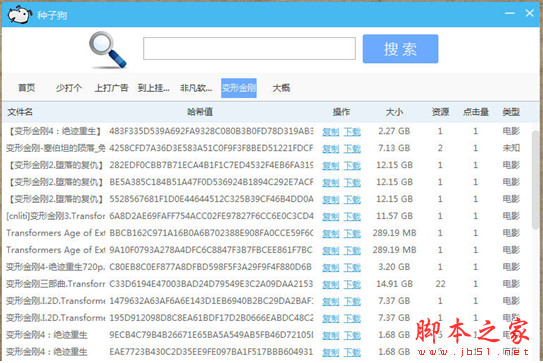Copy hash starting 9ECB4C79B4B2
Image resolution: width=543 pixels, height=363 pixels.
pos(331,335)
